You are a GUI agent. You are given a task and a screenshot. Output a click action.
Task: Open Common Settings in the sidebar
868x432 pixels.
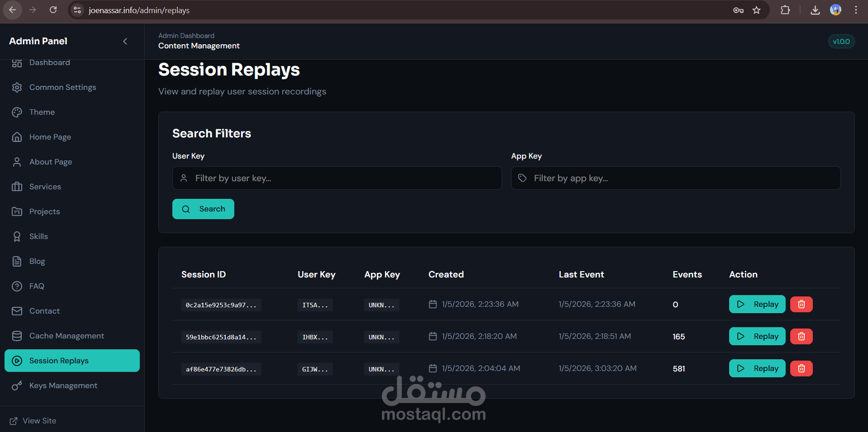tap(72, 87)
